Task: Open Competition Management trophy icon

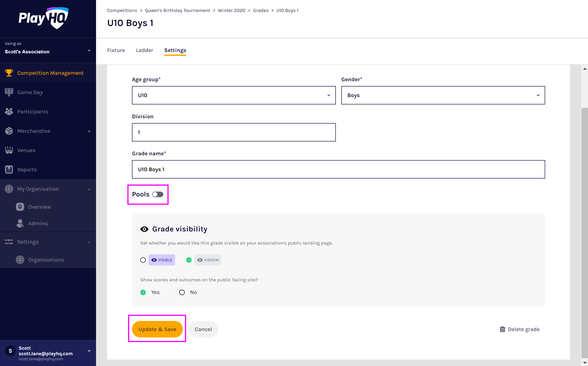Action: 9,73
